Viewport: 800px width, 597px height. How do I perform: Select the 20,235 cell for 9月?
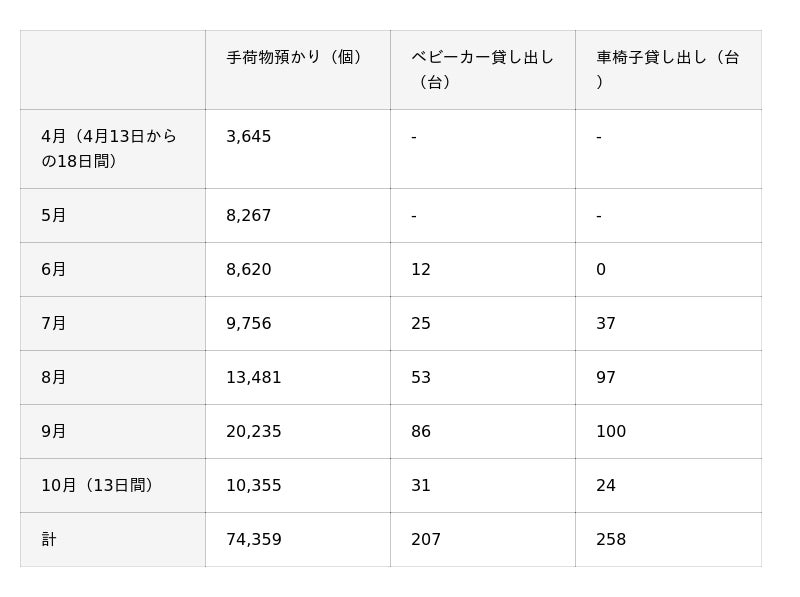coord(254,432)
